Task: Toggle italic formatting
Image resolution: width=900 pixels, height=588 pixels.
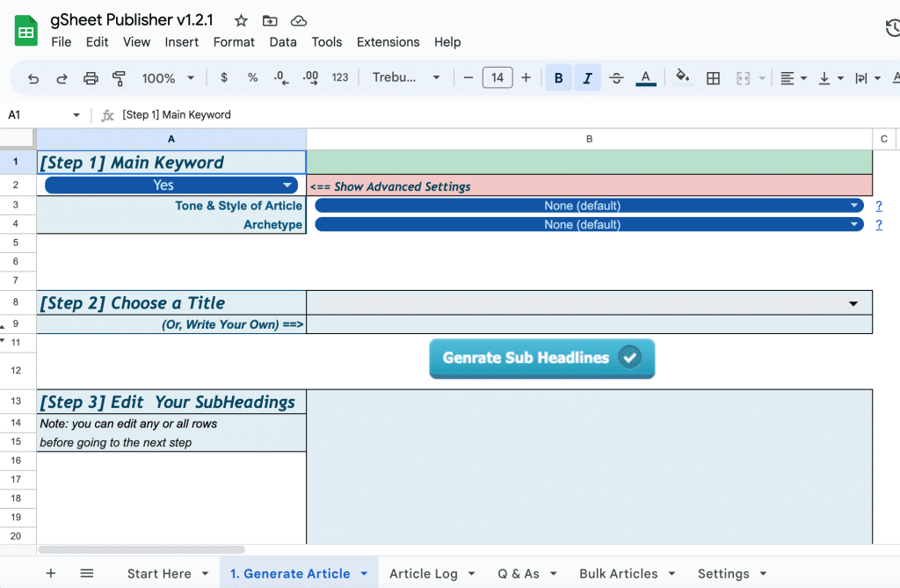Action: click(x=587, y=77)
